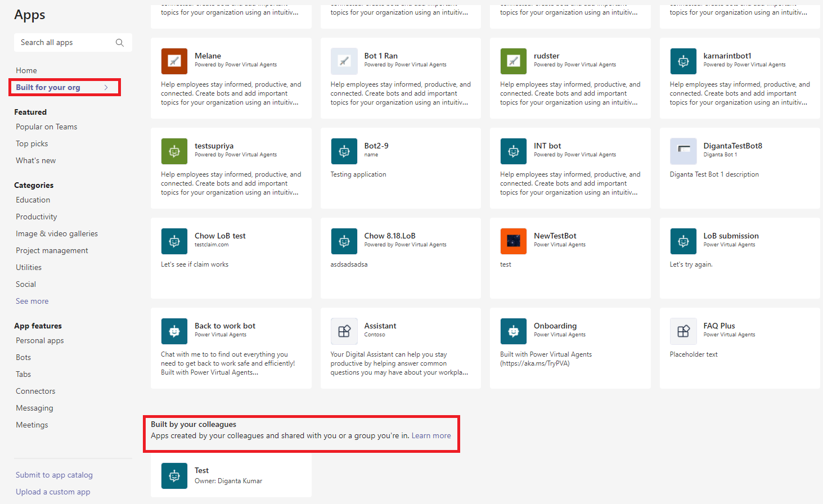Image resolution: width=823 pixels, height=504 pixels.
Task: Click the Onboarding app name
Action: [555, 326]
